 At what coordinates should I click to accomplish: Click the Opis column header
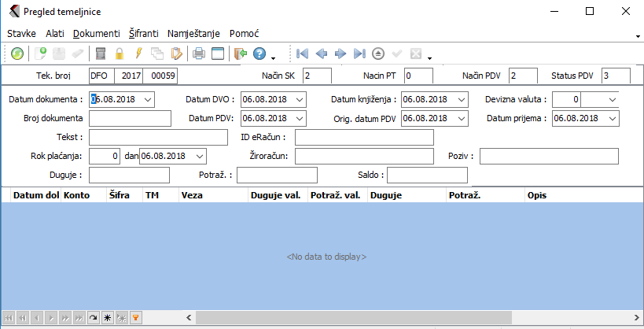coord(537,194)
